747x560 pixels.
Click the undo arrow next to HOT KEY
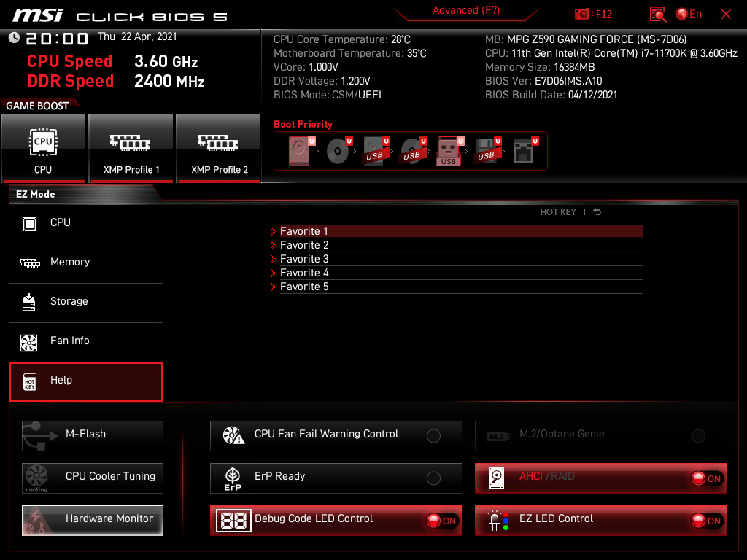(x=597, y=212)
